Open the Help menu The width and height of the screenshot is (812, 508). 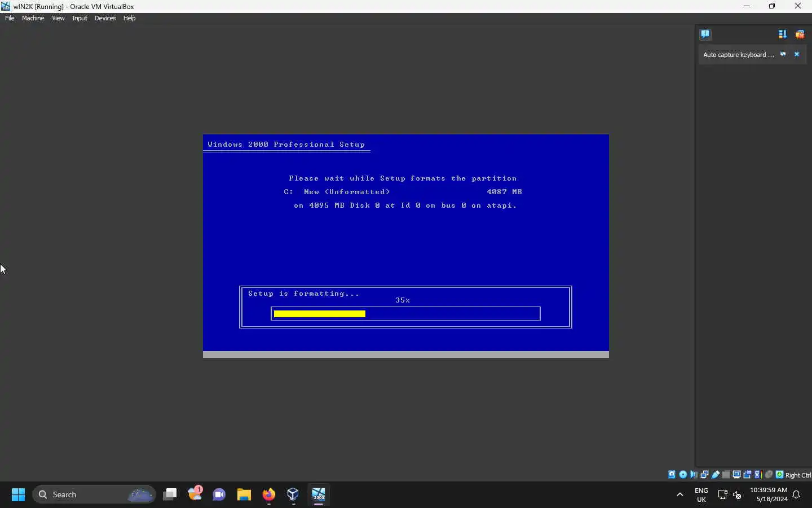click(x=129, y=18)
